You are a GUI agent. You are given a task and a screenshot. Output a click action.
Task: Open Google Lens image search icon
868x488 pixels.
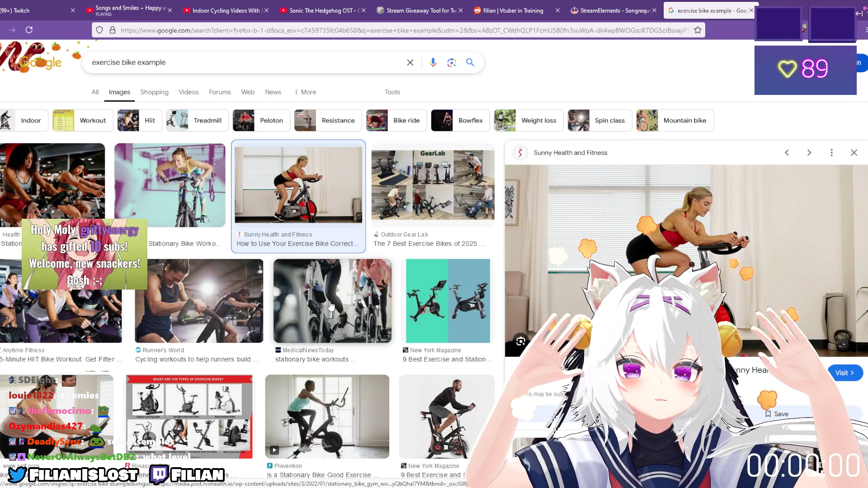tap(451, 62)
